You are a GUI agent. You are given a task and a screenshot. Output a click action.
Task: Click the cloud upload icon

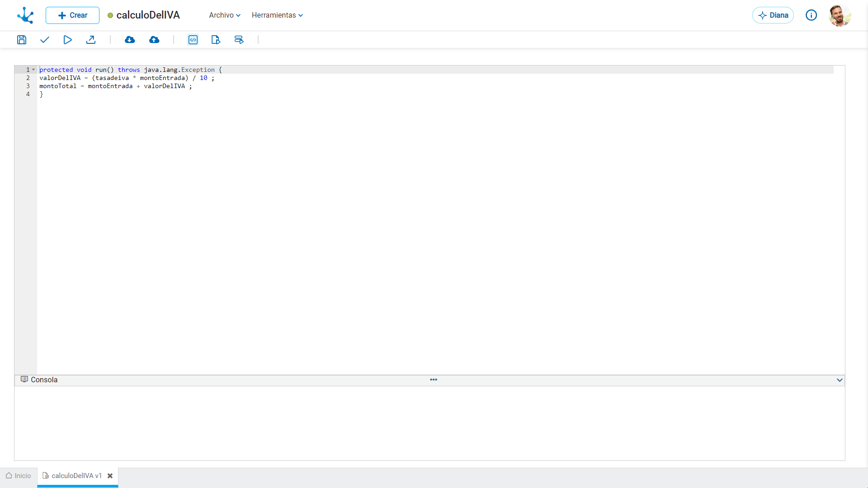tap(154, 40)
